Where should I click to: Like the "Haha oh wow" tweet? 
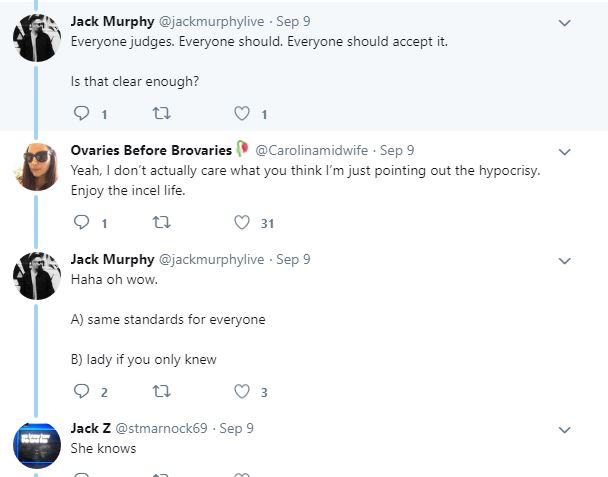coord(241,391)
